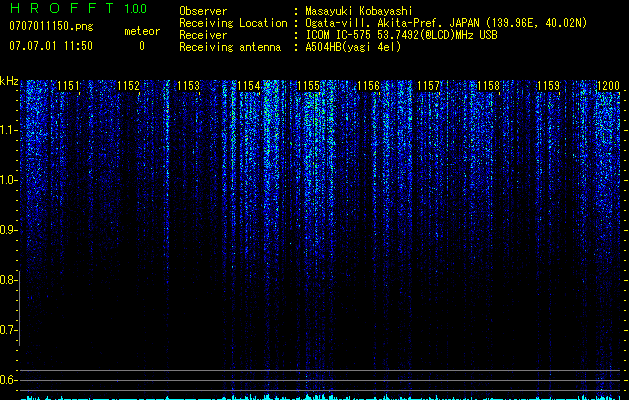Click the 1155 time marker
This screenshot has width=629, height=400.
click(x=308, y=86)
